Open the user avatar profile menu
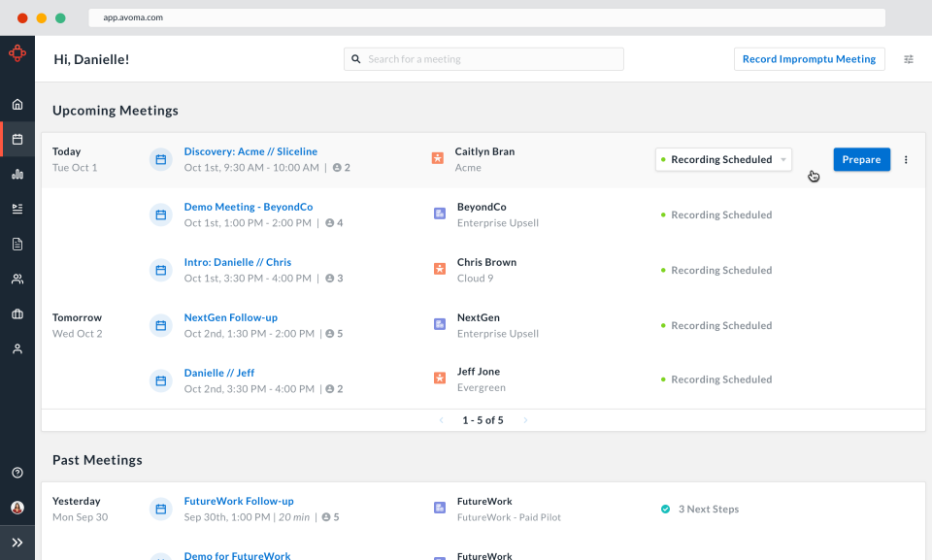Screen dimensions: 932x560 (17, 507)
